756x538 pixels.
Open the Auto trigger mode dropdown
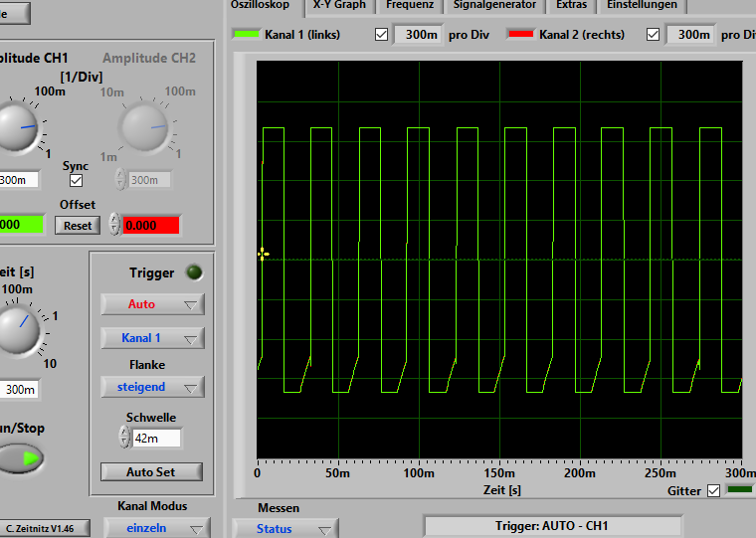click(152, 304)
